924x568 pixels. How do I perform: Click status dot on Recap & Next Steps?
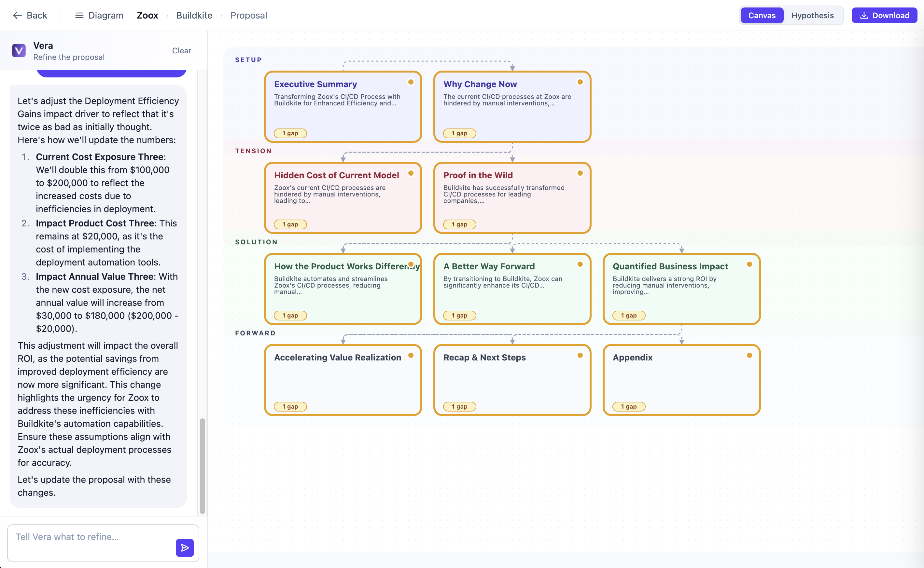tap(580, 355)
